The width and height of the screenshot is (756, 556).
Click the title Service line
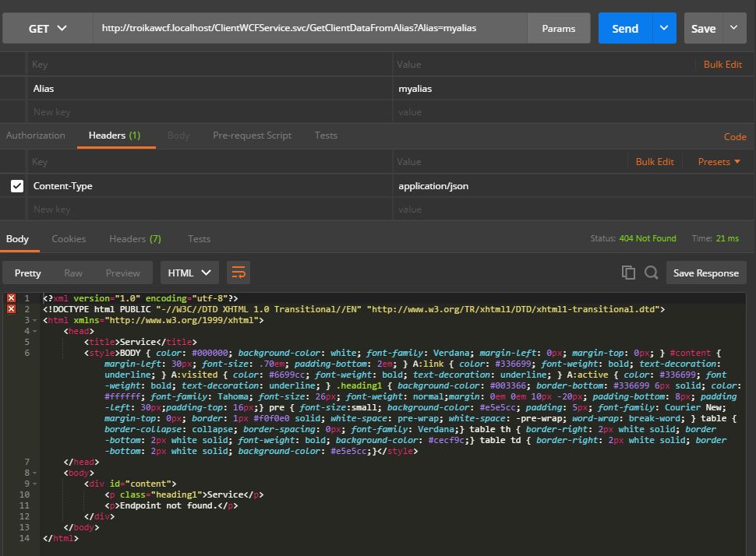(x=140, y=342)
